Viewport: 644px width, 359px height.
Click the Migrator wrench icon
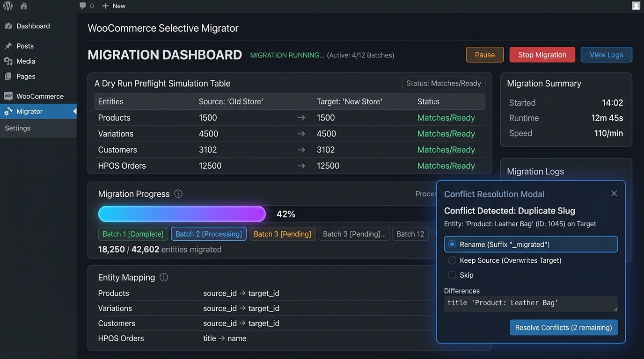click(x=8, y=111)
